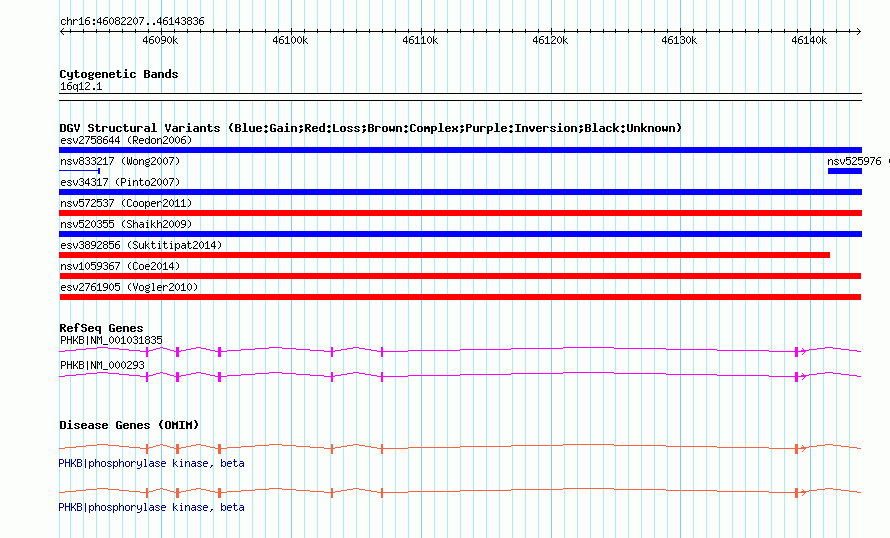Image resolution: width=890 pixels, height=538 pixels.
Task: Open variant label esv2758644 (Redon2006)
Action: (126, 140)
